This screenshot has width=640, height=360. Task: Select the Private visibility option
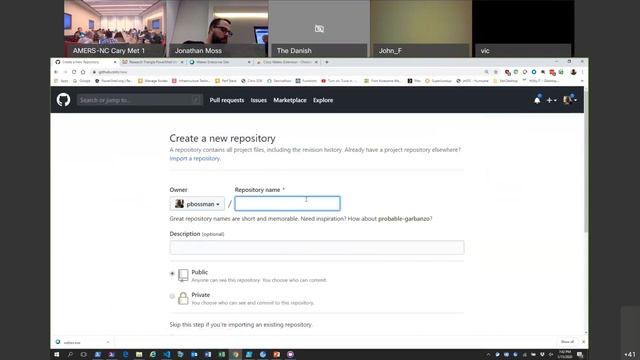pos(172,296)
